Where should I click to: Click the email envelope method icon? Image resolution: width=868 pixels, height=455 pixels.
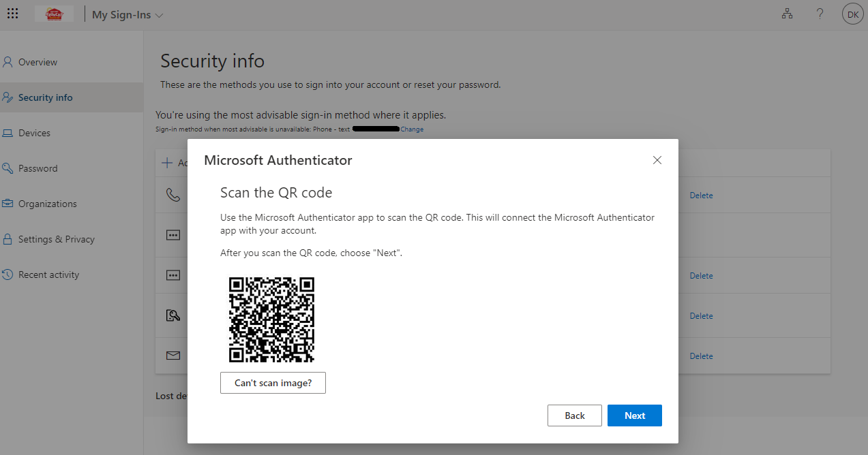173,356
